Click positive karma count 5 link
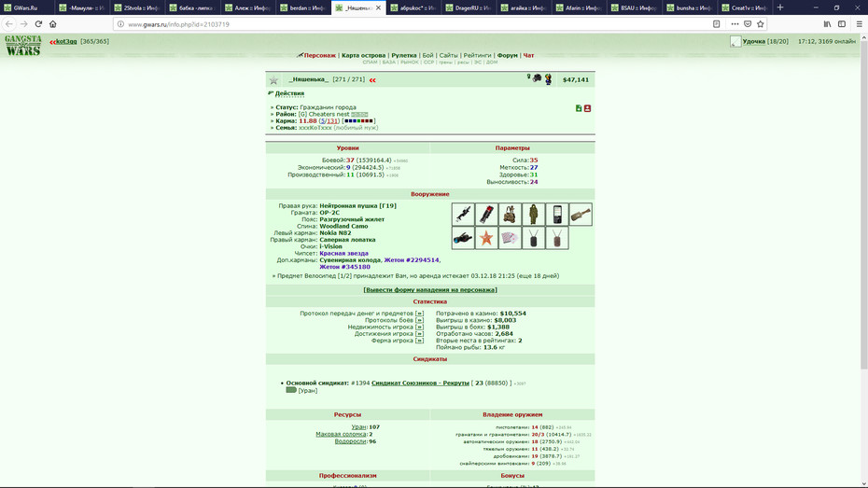This screenshot has height=488, width=868. click(x=323, y=121)
